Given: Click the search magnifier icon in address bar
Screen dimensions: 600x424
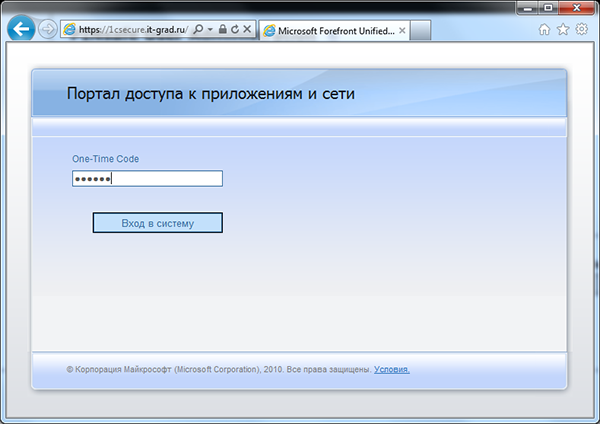Looking at the screenshot, I should 198,29.
